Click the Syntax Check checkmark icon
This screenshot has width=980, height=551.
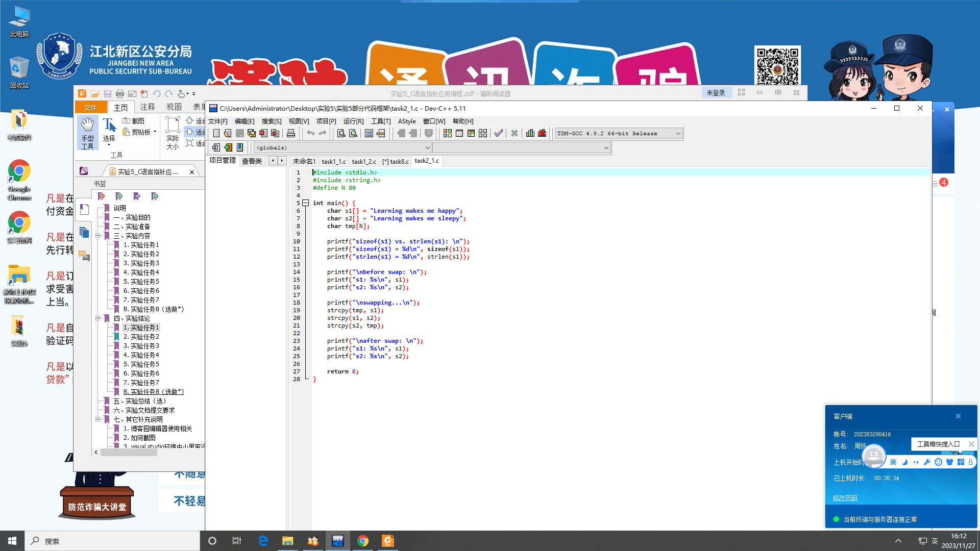click(499, 133)
